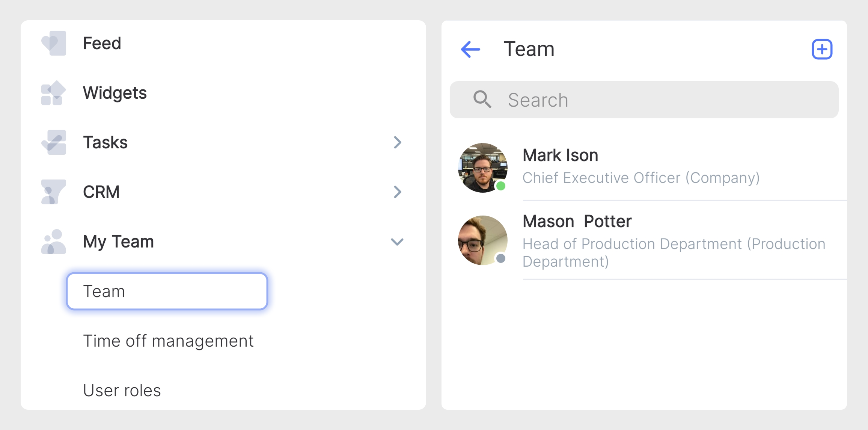Expand the CRM submenu chevron
Screen dimensions: 868x430
click(397, 192)
